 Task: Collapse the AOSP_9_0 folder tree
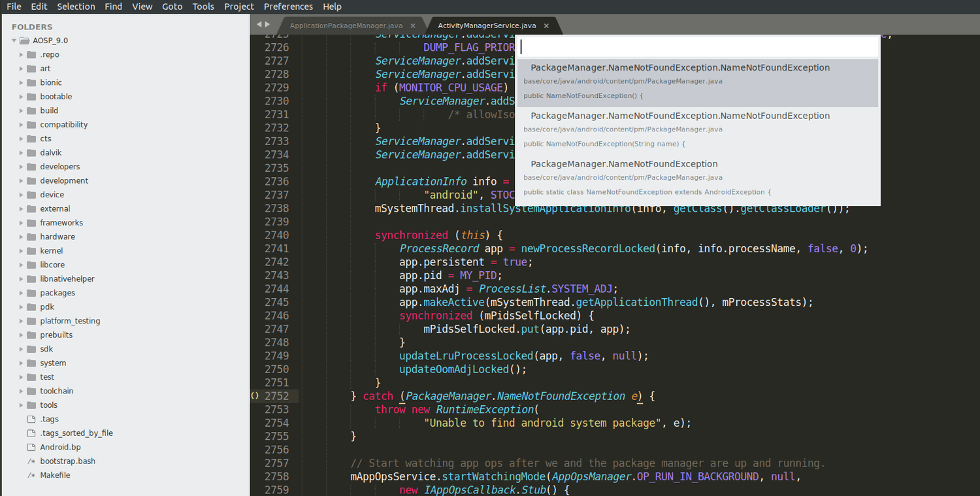[x=14, y=40]
